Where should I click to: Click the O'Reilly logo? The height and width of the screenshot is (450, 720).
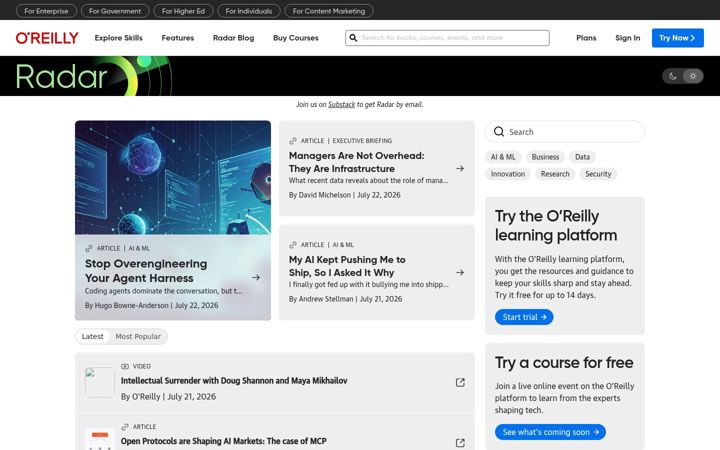[x=47, y=38]
